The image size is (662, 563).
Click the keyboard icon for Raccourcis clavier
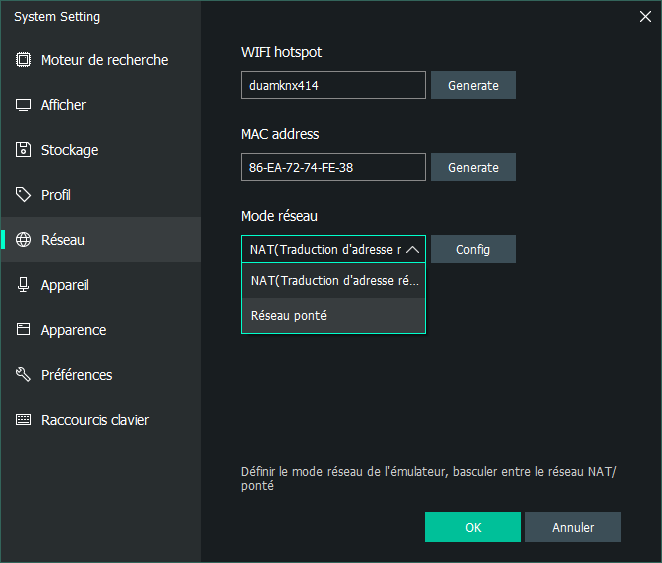pyautogui.click(x=23, y=420)
